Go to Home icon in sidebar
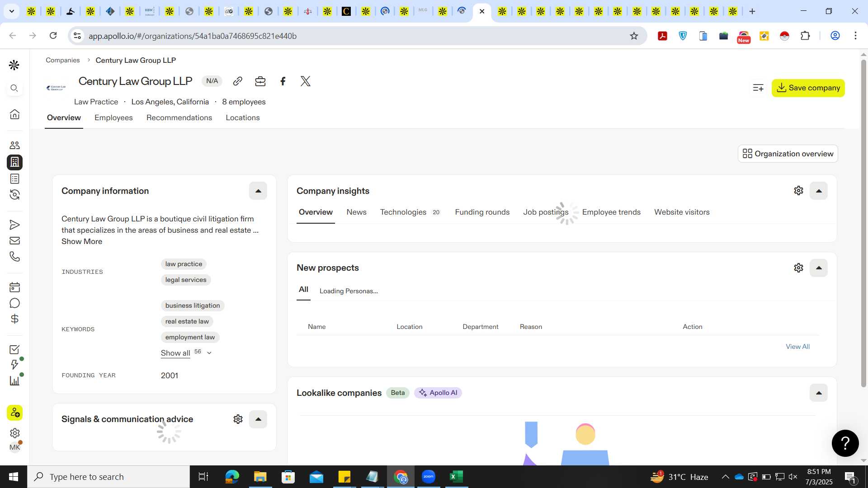868x488 pixels. pos(14,114)
